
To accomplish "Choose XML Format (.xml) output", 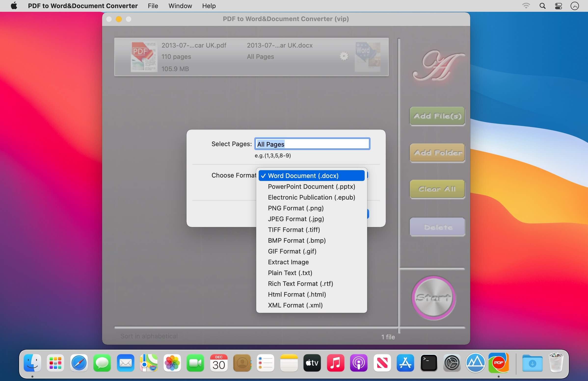I will (295, 305).
